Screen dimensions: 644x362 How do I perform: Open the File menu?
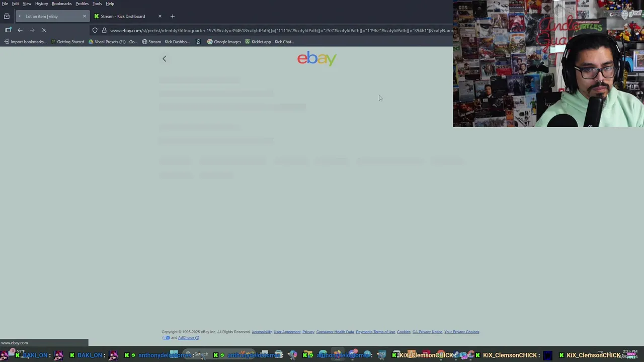point(5,4)
